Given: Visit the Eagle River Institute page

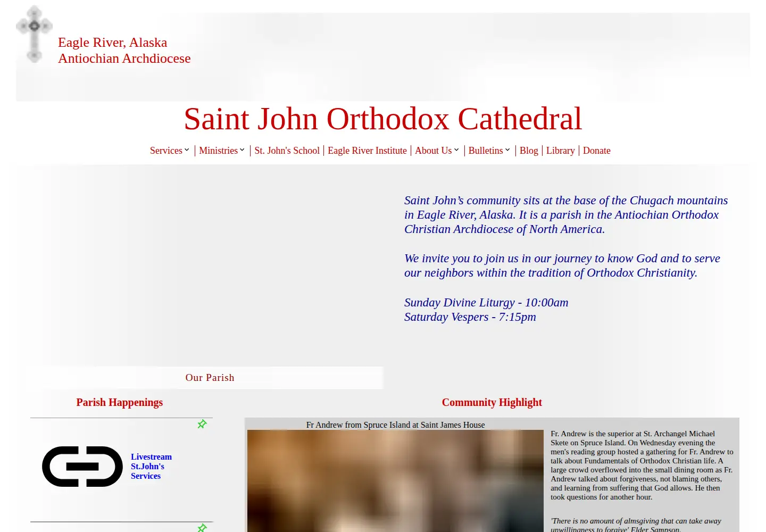Looking at the screenshot, I should point(367,151).
